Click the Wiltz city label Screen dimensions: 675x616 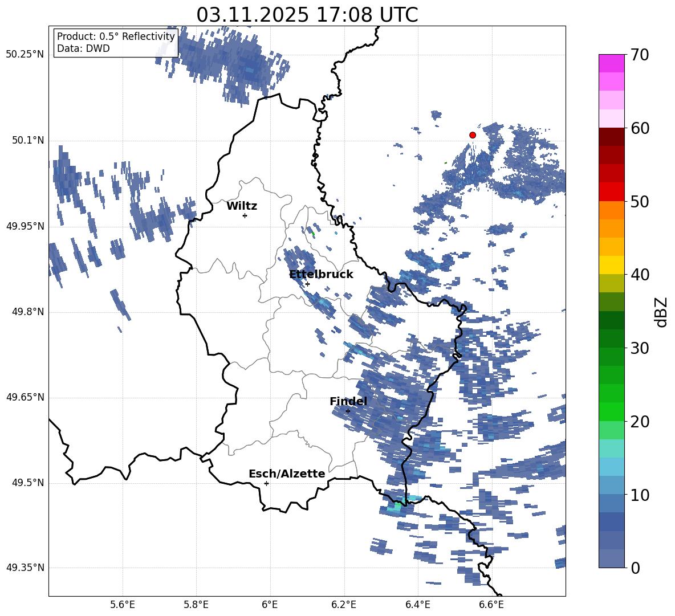(x=242, y=206)
